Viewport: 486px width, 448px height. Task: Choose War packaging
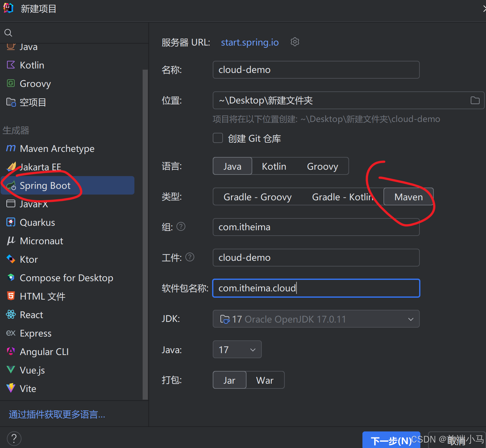coord(265,380)
